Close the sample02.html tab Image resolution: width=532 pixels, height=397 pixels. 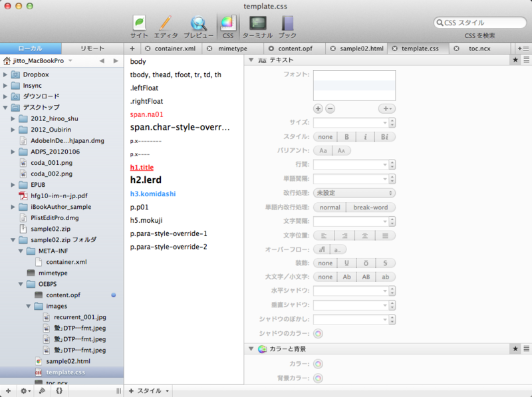pyautogui.click(x=333, y=49)
